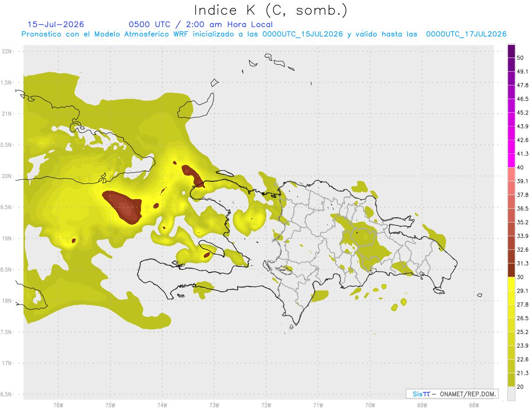Click the latitude label "19N"
Image resolution: width=532 pixels, height=411 pixels.
(8, 239)
